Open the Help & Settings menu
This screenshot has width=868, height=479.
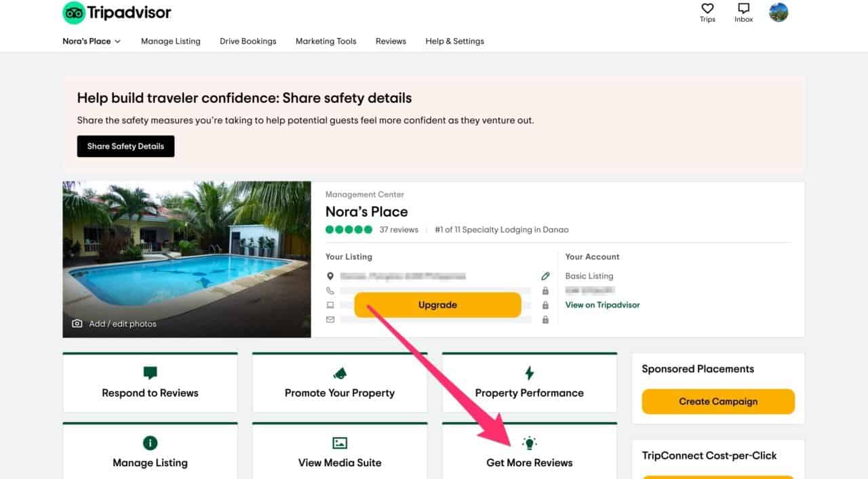click(x=455, y=41)
